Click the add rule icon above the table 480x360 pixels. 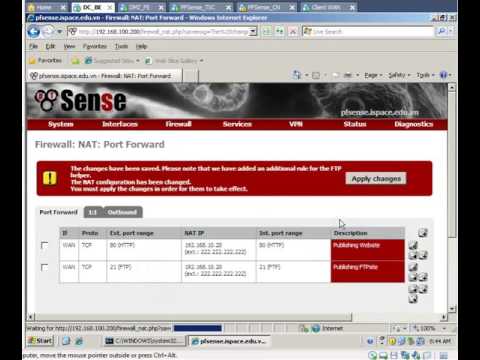pos(423,233)
